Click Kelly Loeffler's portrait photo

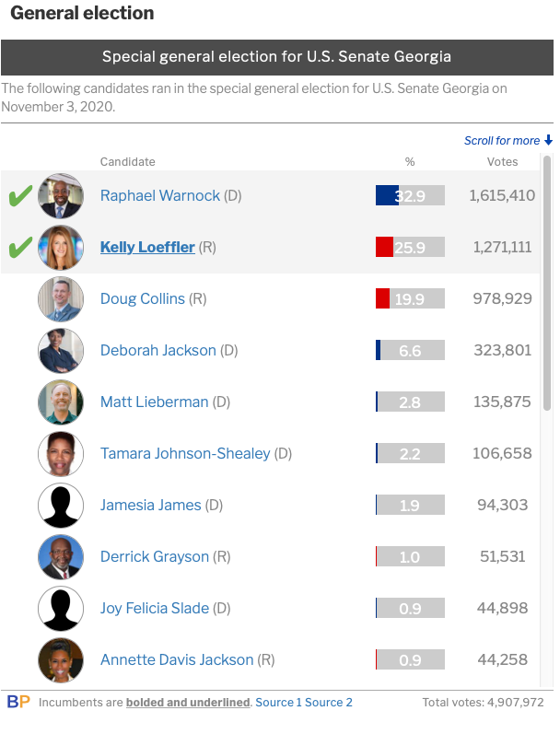tap(61, 247)
